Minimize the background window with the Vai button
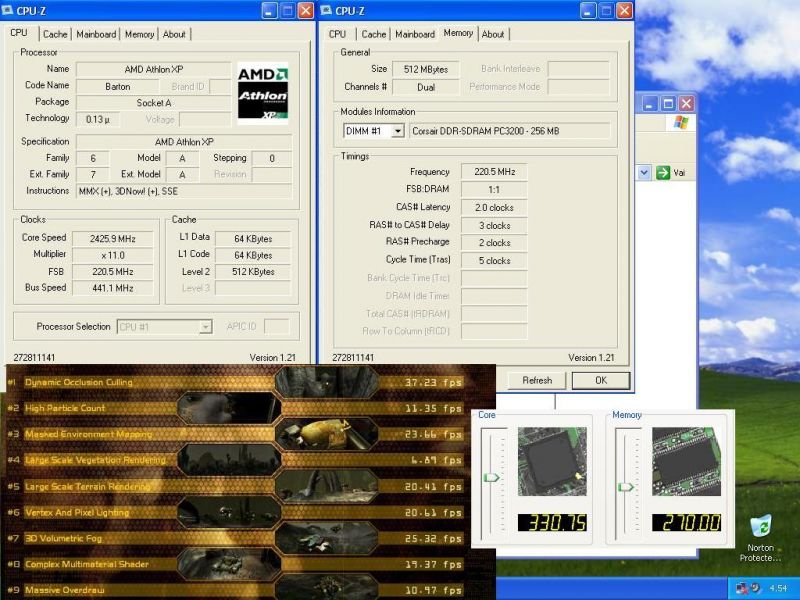Viewport: 800px width, 600px height. click(649, 104)
